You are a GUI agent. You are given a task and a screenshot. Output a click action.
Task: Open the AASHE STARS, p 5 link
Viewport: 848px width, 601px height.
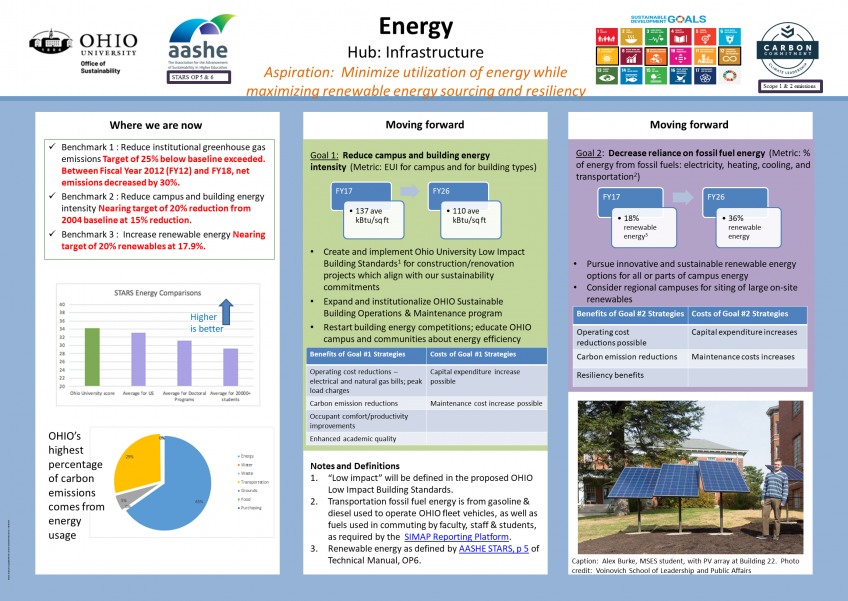[x=496, y=548]
